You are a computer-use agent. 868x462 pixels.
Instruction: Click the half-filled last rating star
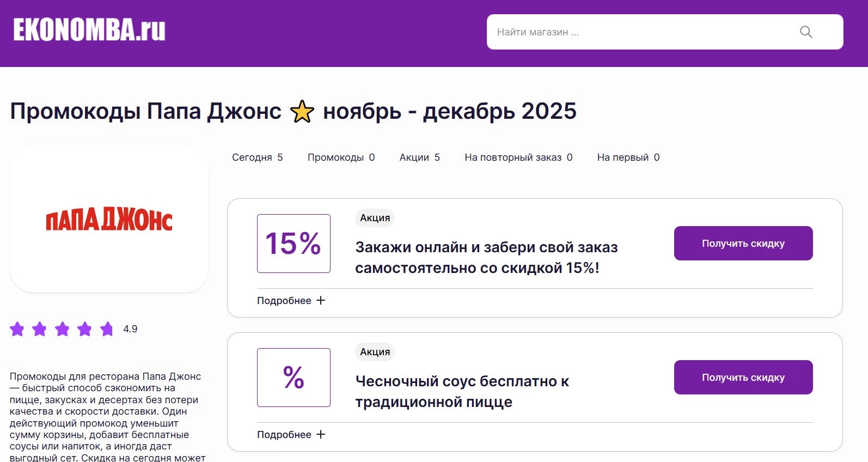106,329
